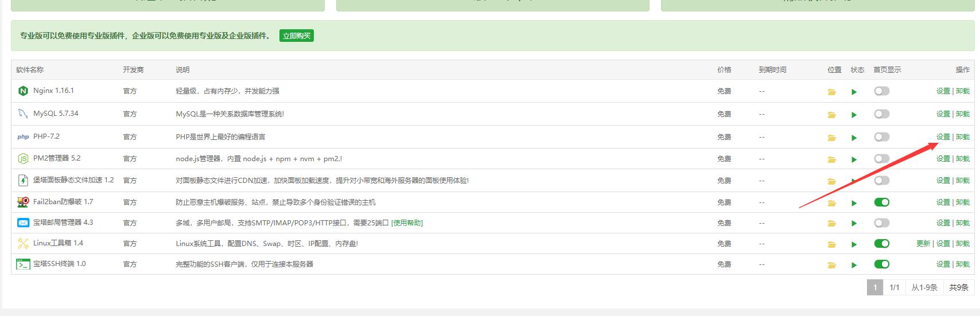Click the Fail2ban防爆破 status play icon
The height and width of the screenshot is (316, 980).
click(854, 203)
